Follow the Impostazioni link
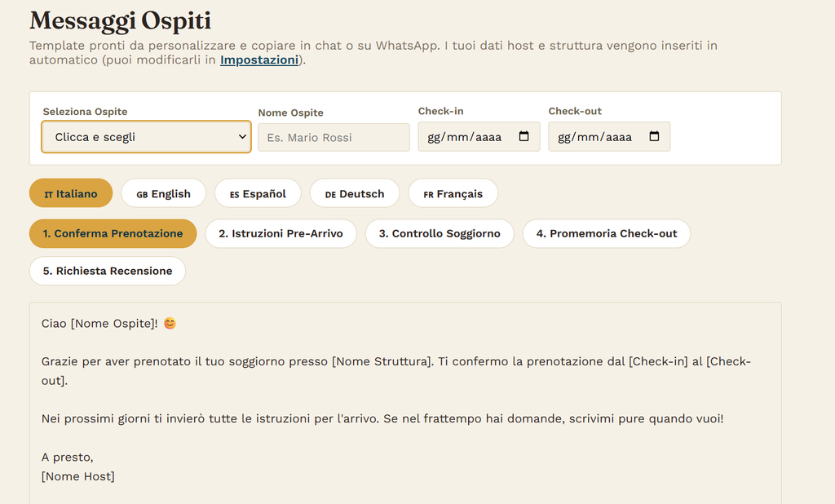Image resolution: width=835 pixels, height=504 pixels. point(259,60)
